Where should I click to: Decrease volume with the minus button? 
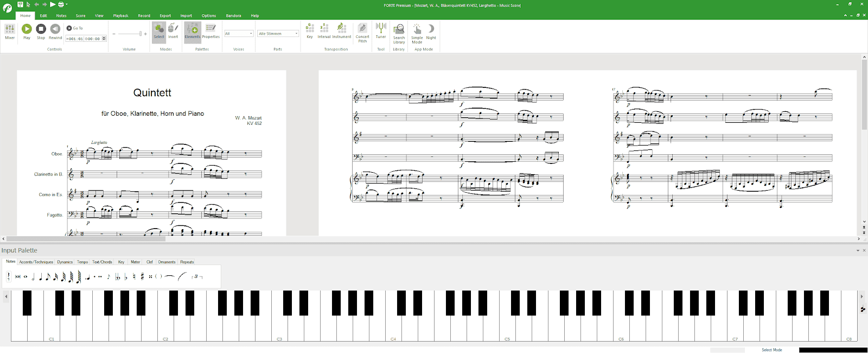pyautogui.click(x=114, y=34)
